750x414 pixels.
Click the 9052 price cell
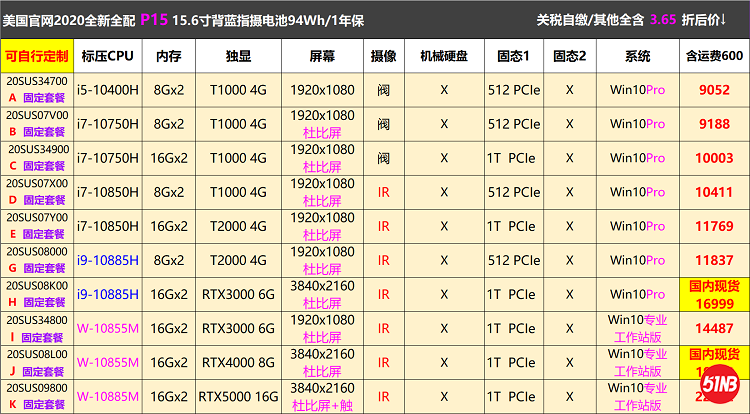[714, 90]
